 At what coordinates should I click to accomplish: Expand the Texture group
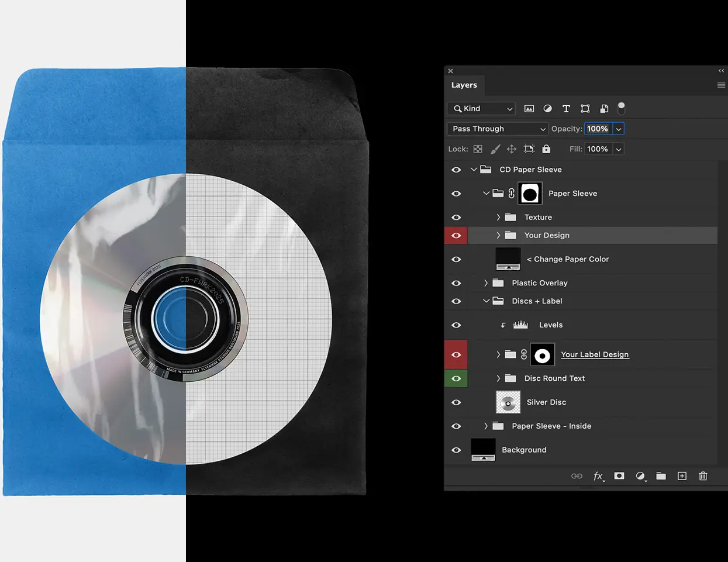[x=498, y=217]
